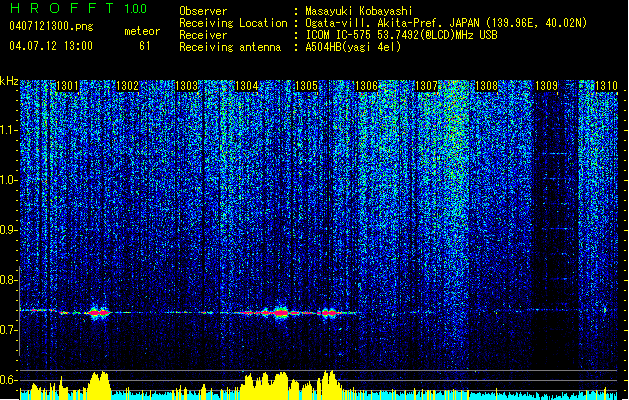Click the 1301 time marker

click(67, 86)
